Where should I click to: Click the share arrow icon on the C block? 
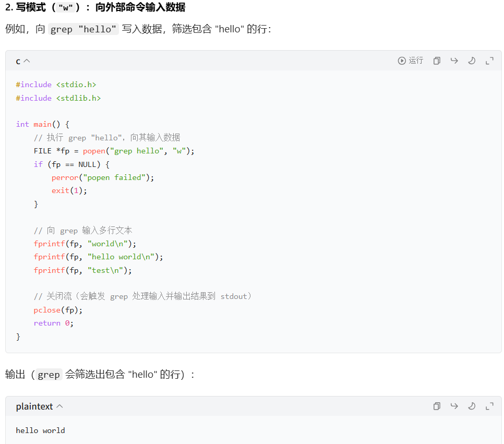click(454, 61)
